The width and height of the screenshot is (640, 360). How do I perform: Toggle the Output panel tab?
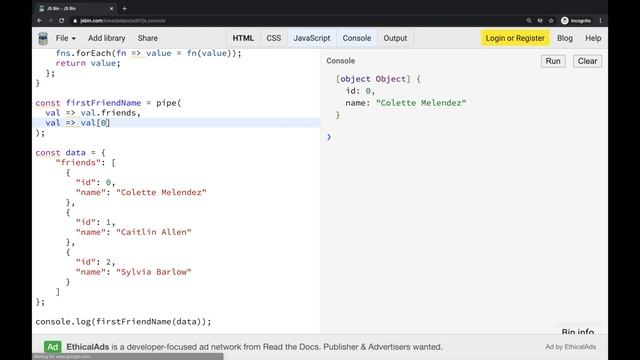pyautogui.click(x=395, y=38)
